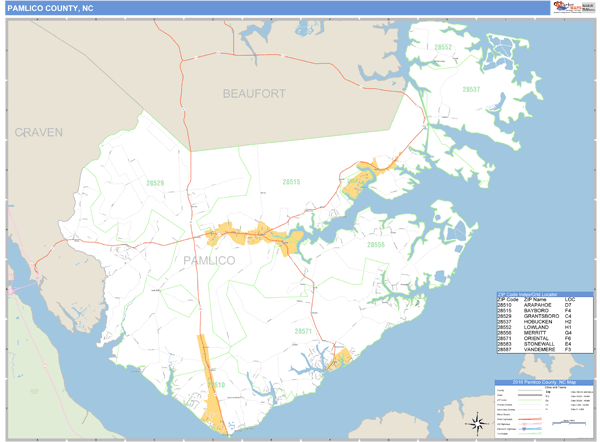The height and width of the screenshot is (442, 600).
Task: Click ZIP code 28537 on the map
Action: pyautogui.click(x=471, y=89)
